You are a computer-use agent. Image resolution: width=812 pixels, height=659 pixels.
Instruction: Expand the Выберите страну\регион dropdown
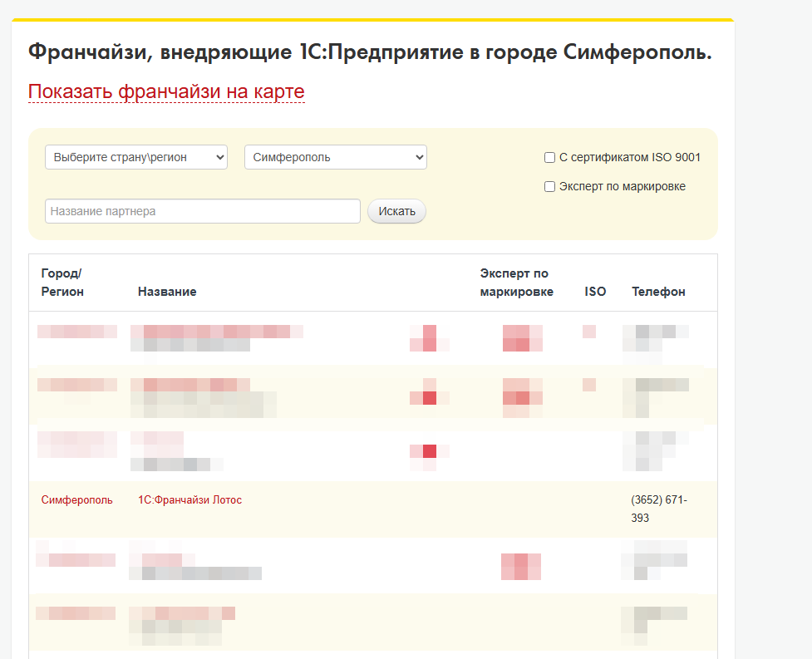point(136,157)
